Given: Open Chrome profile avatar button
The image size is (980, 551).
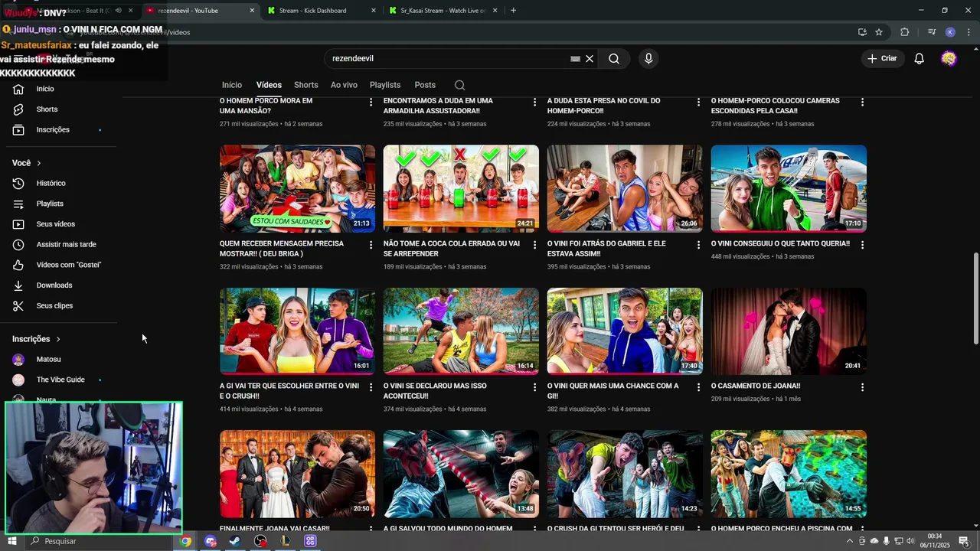Looking at the screenshot, I should click(950, 32).
